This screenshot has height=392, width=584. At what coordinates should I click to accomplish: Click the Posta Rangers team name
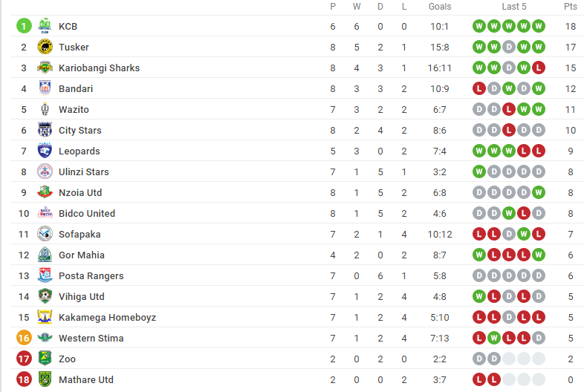pos(91,276)
